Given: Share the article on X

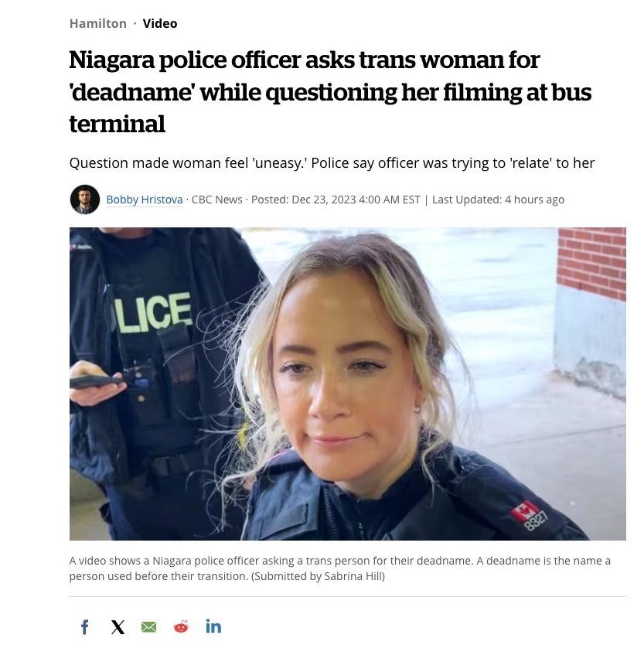Looking at the screenshot, I should 118,627.
